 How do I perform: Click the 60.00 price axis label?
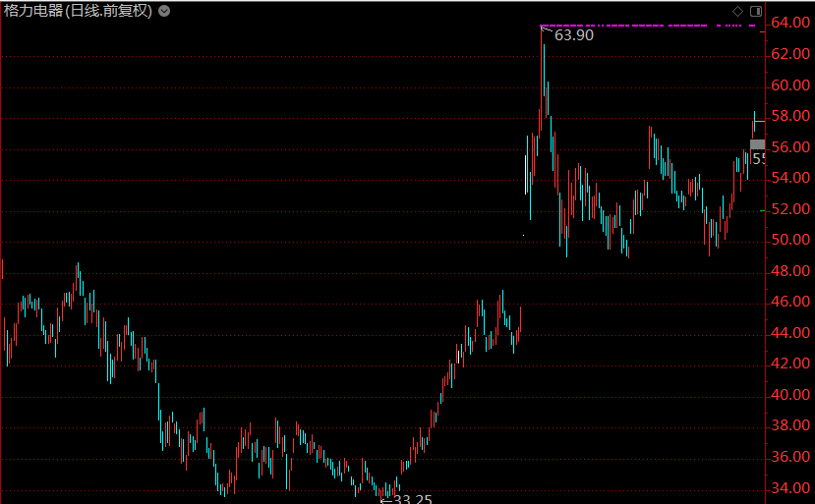coord(789,85)
